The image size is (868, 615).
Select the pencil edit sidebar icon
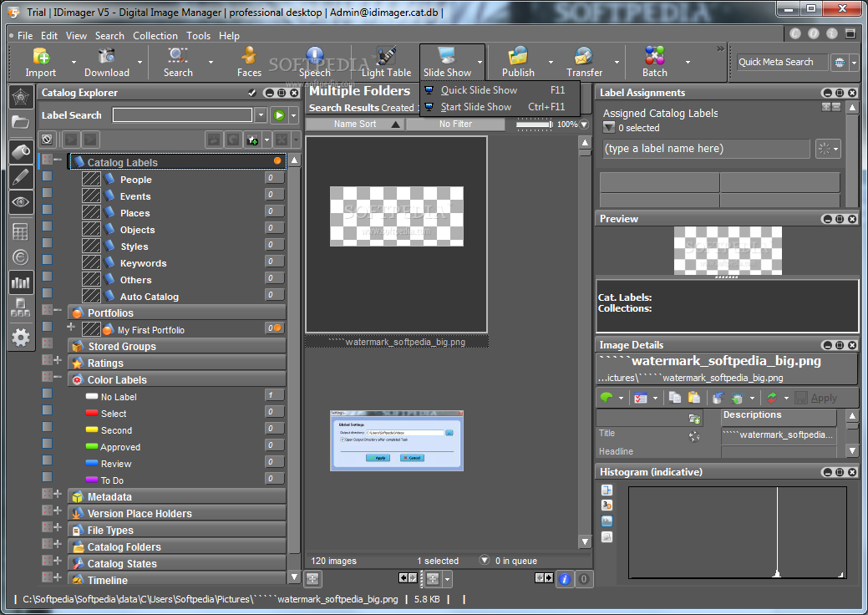[x=21, y=177]
